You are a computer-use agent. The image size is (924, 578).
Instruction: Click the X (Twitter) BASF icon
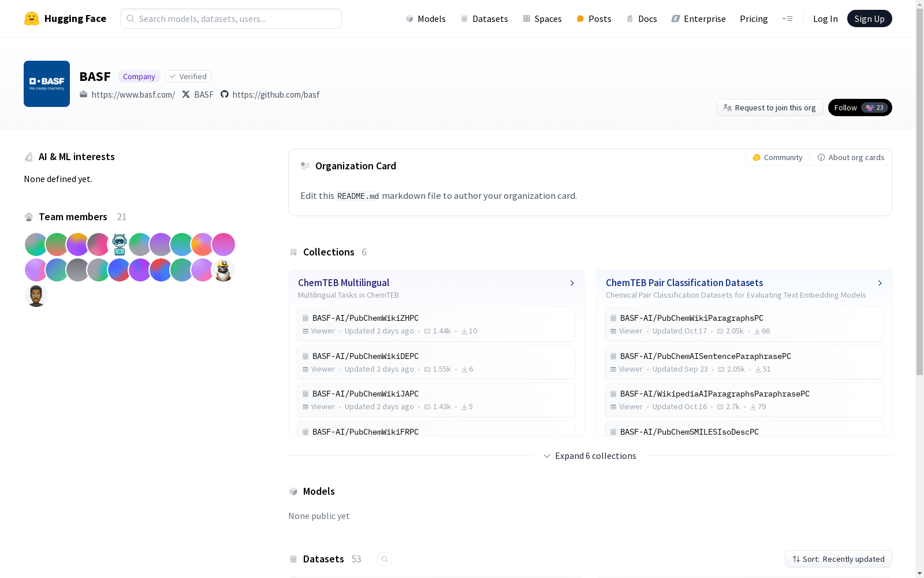coord(186,94)
